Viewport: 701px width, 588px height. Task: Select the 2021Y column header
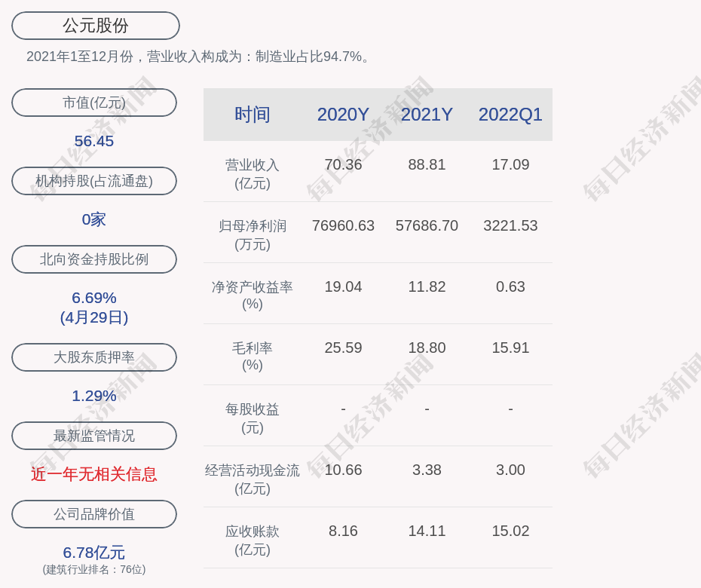click(427, 115)
